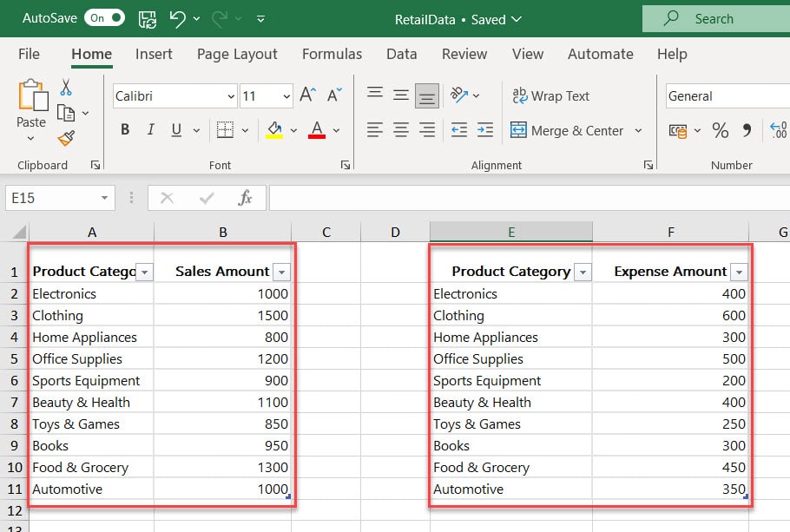Open column A Product Category filter

tap(145, 272)
